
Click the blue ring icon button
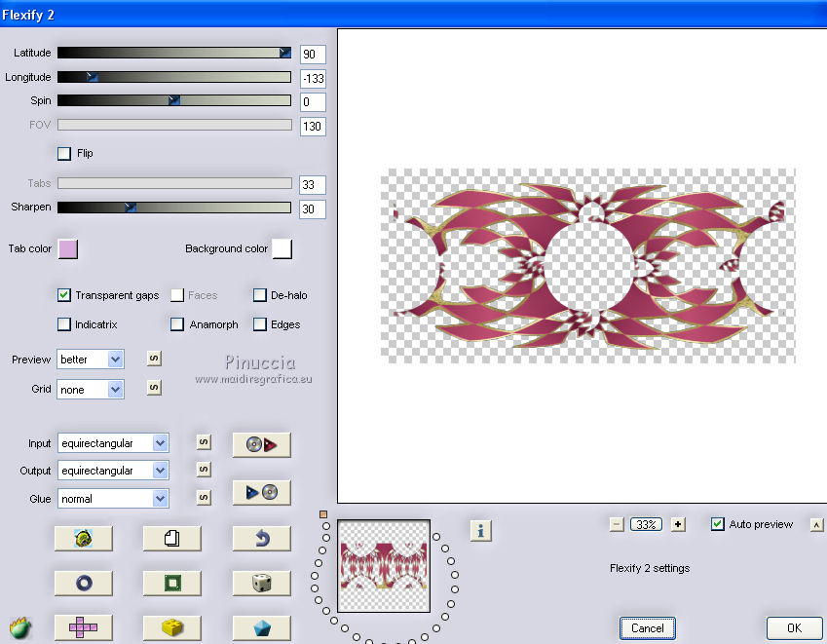tap(84, 584)
